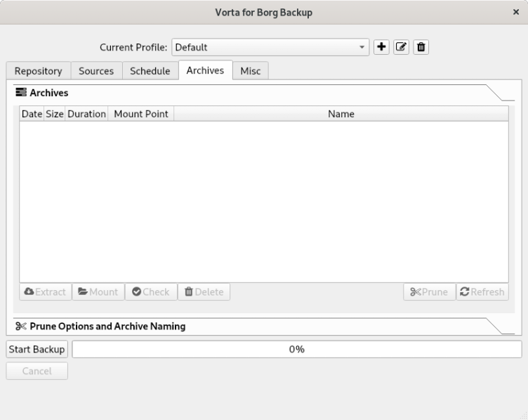The width and height of the screenshot is (528, 420).
Task: Sort archives by the Name column header
Action: pos(341,114)
